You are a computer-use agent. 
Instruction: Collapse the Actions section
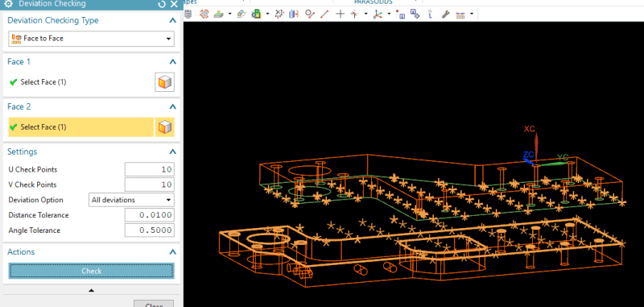[173, 252]
